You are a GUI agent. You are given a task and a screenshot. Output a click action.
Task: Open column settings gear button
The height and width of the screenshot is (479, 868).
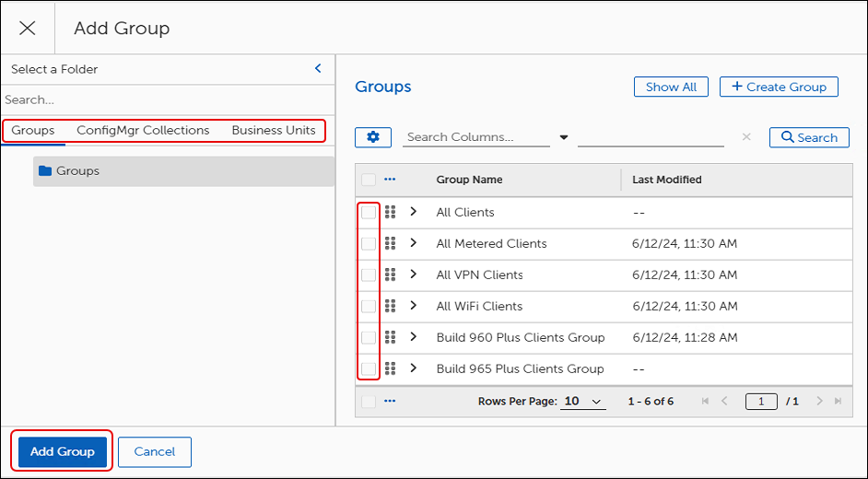373,137
